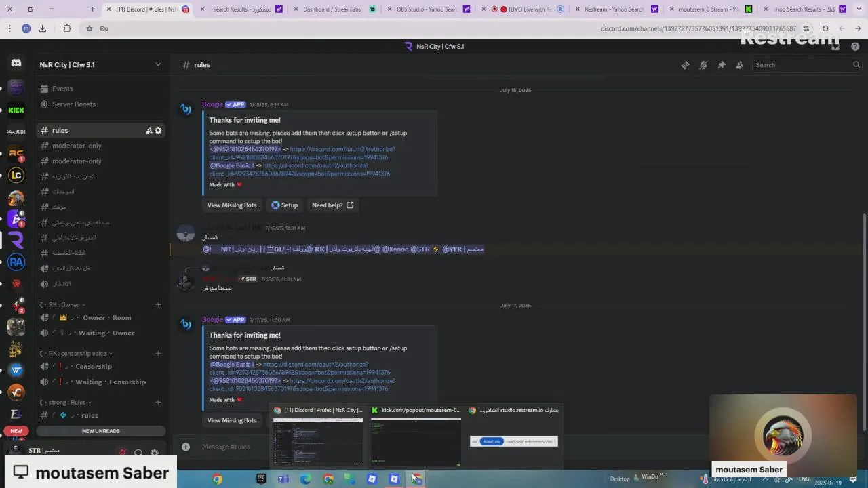Open the blue W server icon
The width and height of the screenshot is (868, 488).
[x=16, y=370]
